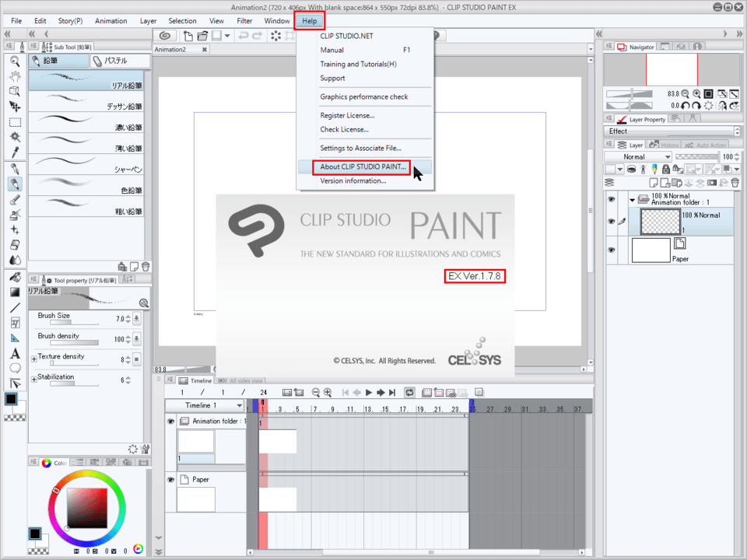This screenshot has width=747, height=560.
Task: Toggle loop playback in Timeline
Action: pyautogui.click(x=409, y=392)
